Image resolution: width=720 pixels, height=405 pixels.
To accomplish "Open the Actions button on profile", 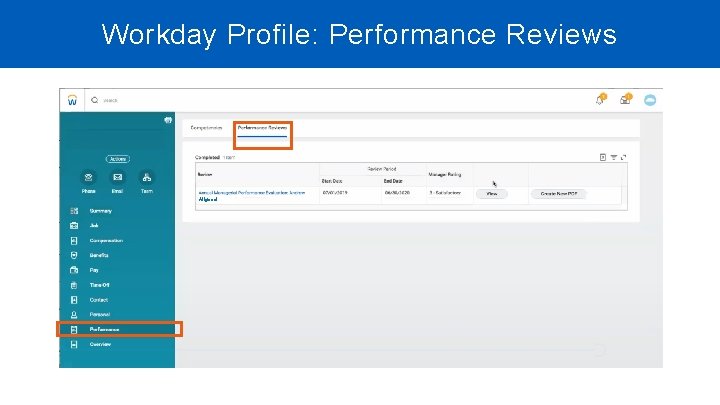I will [118, 159].
